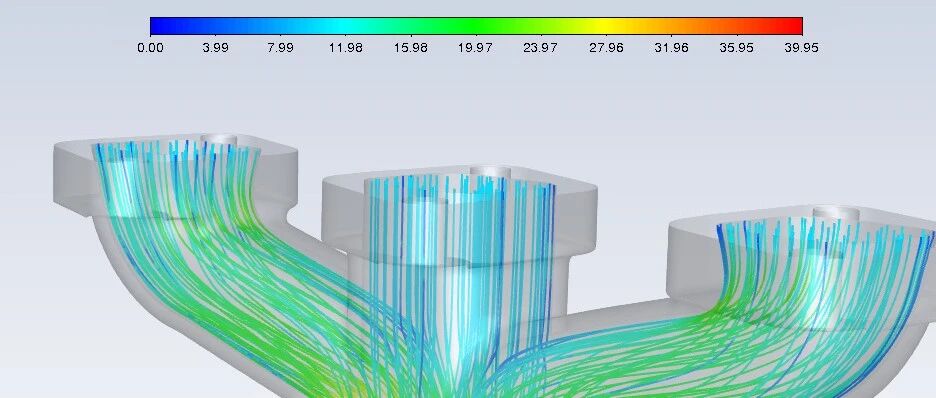Image resolution: width=936 pixels, height=398 pixels.
Task: Click the 0.00 legend value
Action: [150, 48]
